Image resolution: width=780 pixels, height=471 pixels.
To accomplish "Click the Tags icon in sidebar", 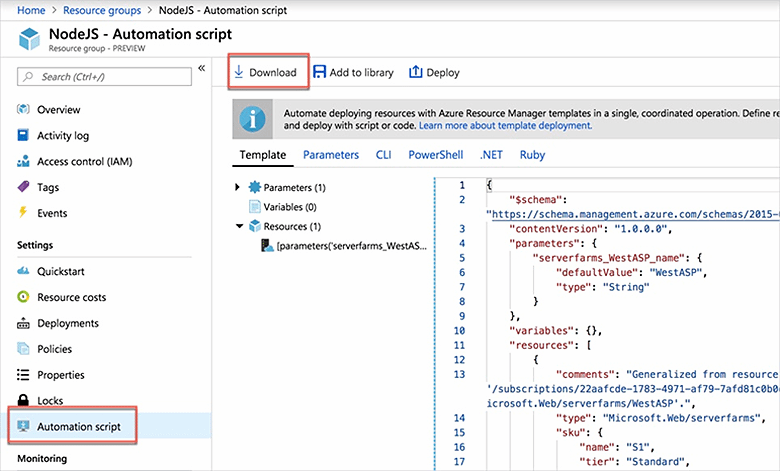I will pos(24,187).
